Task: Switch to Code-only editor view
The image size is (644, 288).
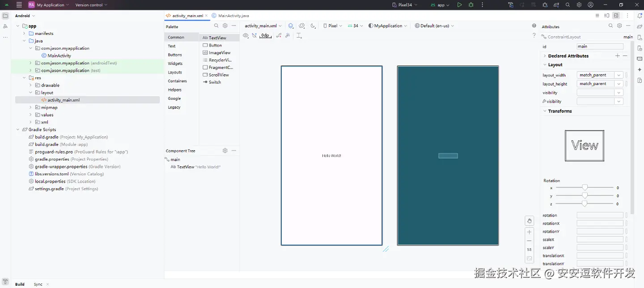Action: point(597,15)
